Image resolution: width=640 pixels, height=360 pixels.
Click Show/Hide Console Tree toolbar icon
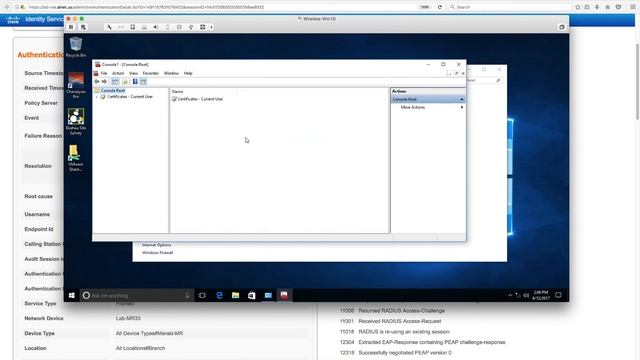(x=116, y=82)
